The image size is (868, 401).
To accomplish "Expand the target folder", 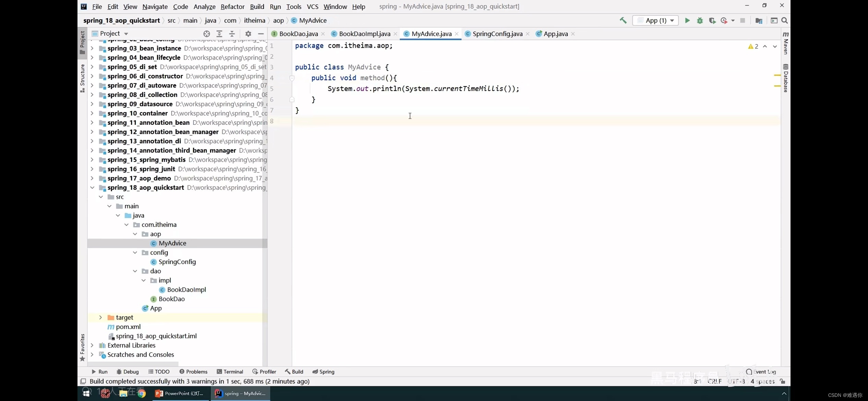I will (101, 317).
